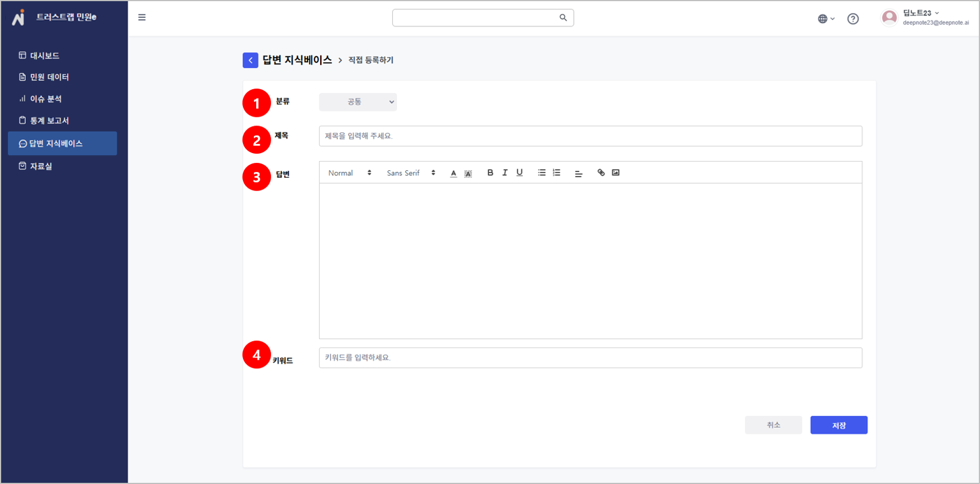Open 대시보드 in the sidebar
This screenshot has width=980, height=484.
click(x=44, y=56)
